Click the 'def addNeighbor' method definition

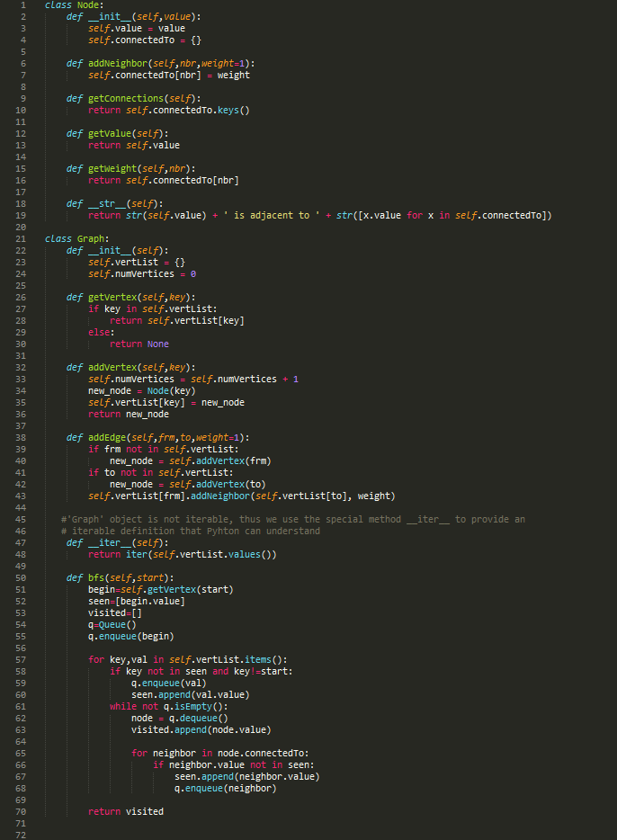[x=161, y=64]
